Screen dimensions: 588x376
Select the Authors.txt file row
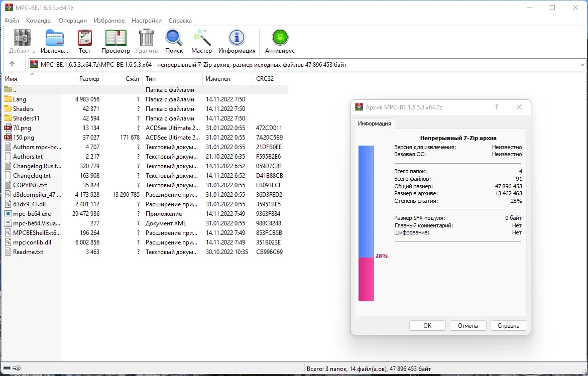pos(145,156)
